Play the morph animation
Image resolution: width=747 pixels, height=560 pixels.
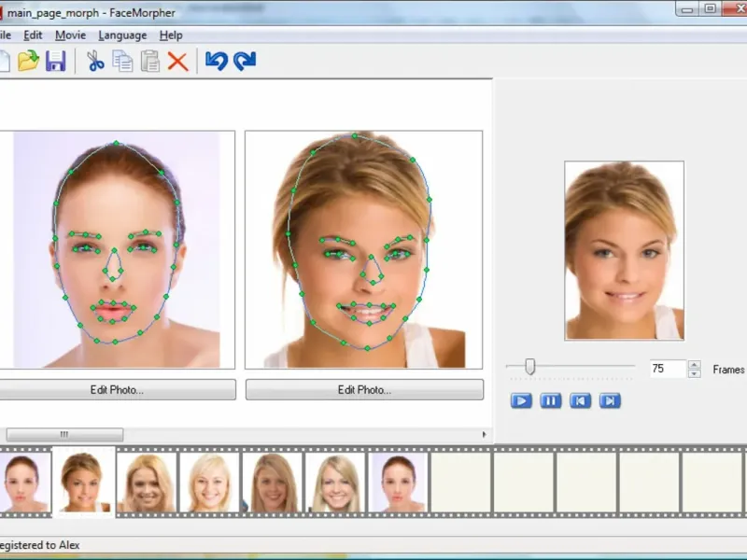tap(521, 401)
